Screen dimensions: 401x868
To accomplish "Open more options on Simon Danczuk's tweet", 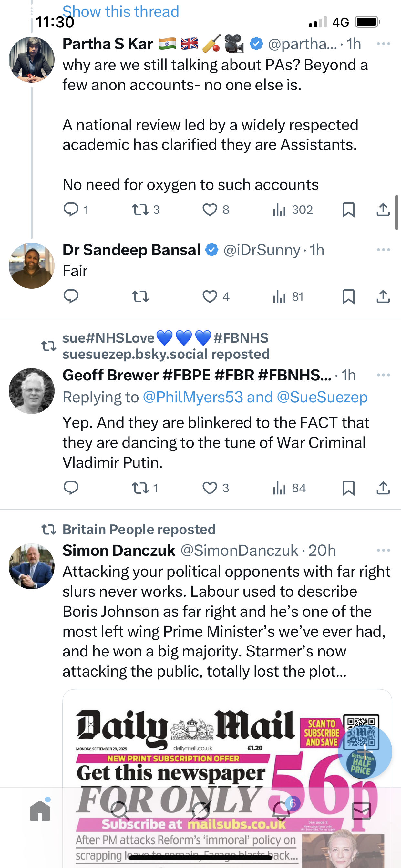I will pos(384,550).
